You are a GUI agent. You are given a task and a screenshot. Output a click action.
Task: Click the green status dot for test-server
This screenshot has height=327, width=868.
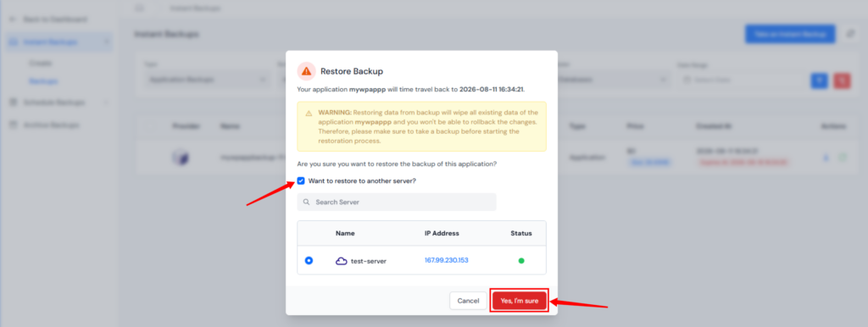pos(521,261)
